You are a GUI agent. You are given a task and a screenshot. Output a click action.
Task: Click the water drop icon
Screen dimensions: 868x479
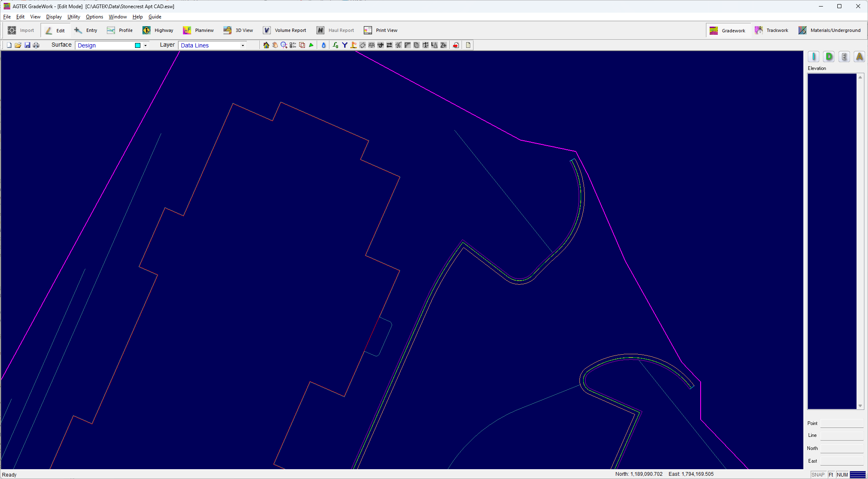(x=324, y=45)
